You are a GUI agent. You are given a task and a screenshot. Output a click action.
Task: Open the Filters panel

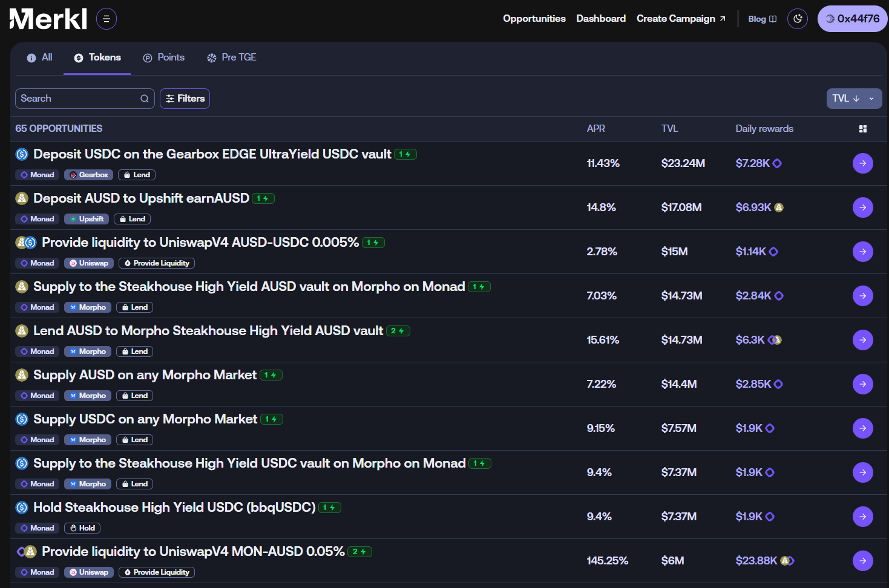185,99
